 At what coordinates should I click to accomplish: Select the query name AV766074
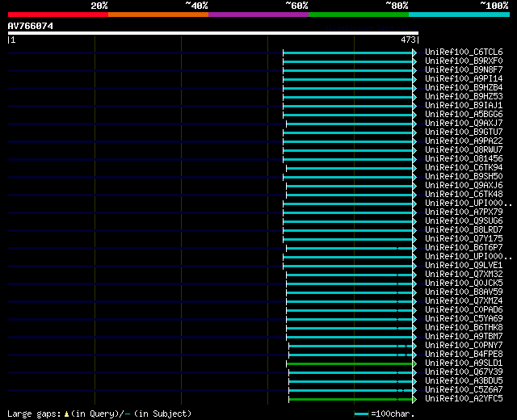pyautogui.click(x=31, y=26)
